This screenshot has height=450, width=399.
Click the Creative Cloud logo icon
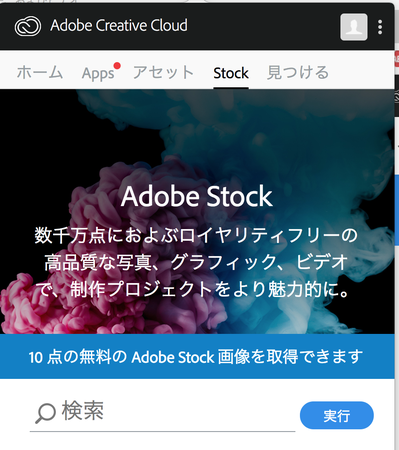(x=28, y=26)
